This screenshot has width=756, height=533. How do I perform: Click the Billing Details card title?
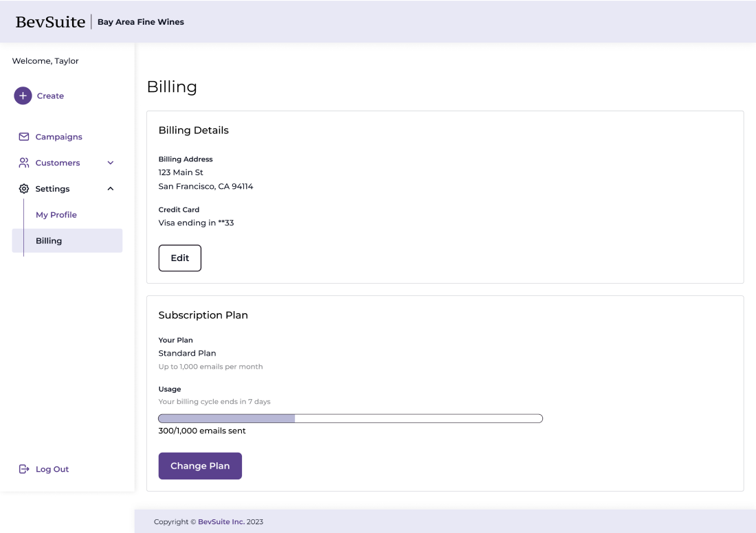tap(193, 130)
